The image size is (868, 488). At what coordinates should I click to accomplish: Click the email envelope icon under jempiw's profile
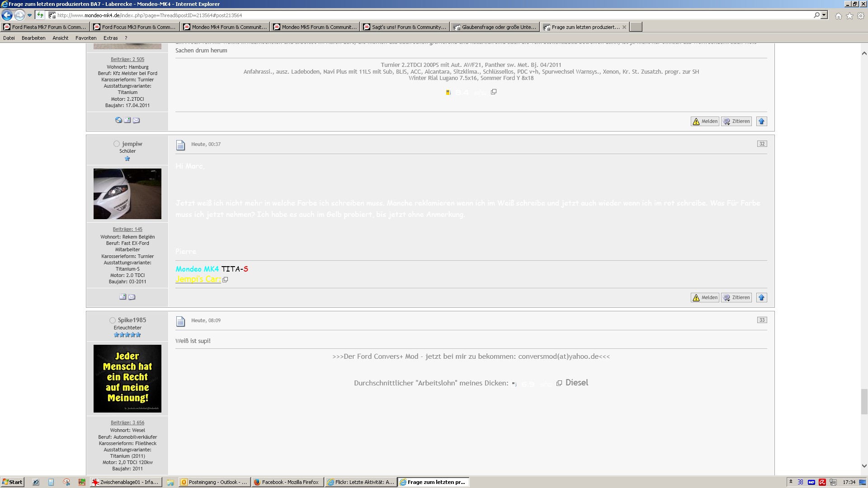[x=132, y=297]
